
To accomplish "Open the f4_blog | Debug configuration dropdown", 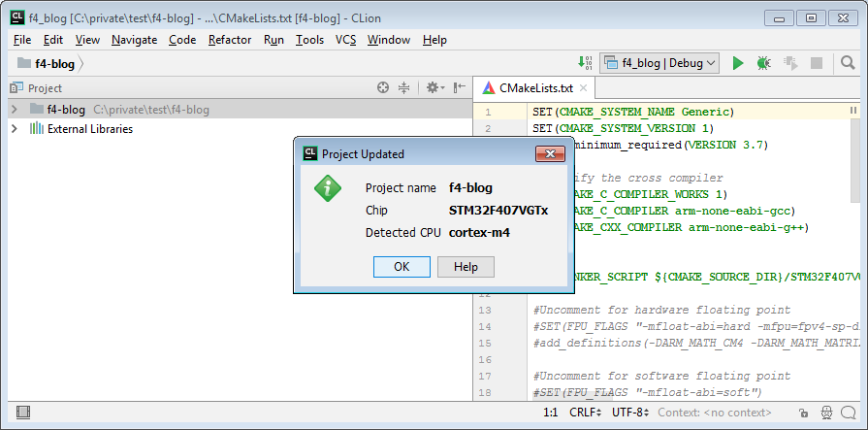I will 659,63.
